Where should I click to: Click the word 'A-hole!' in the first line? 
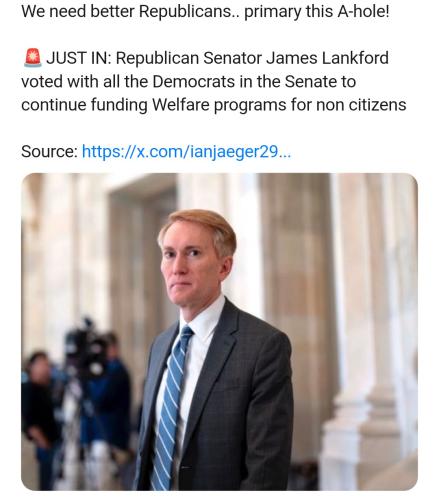click(363, 11)
